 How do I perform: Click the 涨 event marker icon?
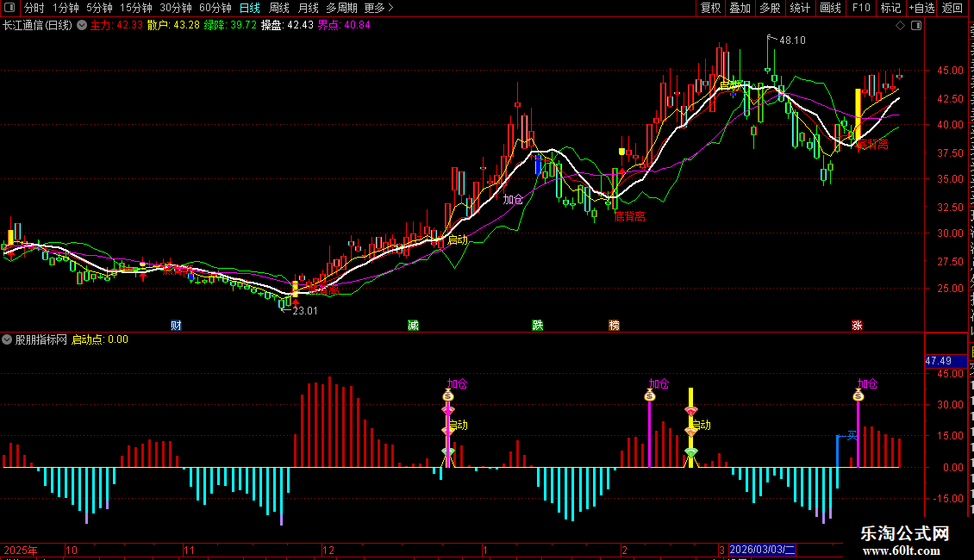point(858,326)
